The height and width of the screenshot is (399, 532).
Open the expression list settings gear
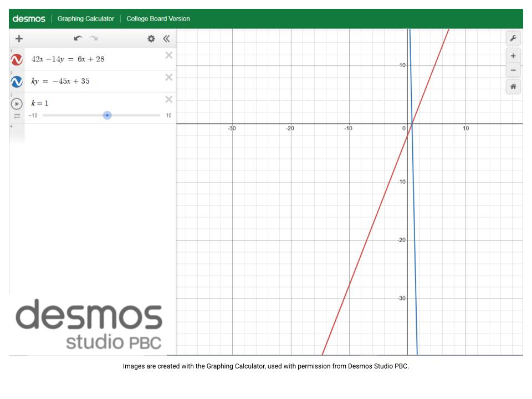[x=151, y=39]
